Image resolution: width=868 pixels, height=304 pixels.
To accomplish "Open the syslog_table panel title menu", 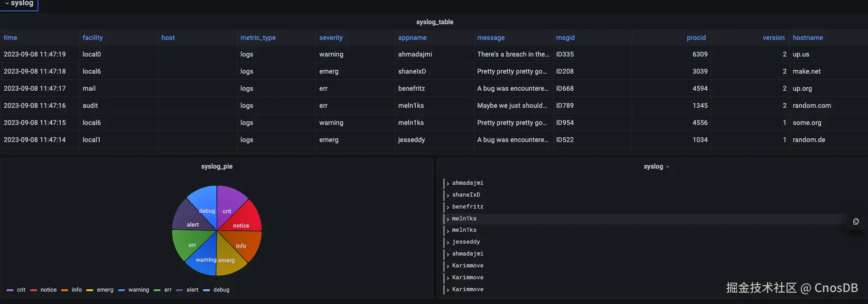I will [434, 22].
